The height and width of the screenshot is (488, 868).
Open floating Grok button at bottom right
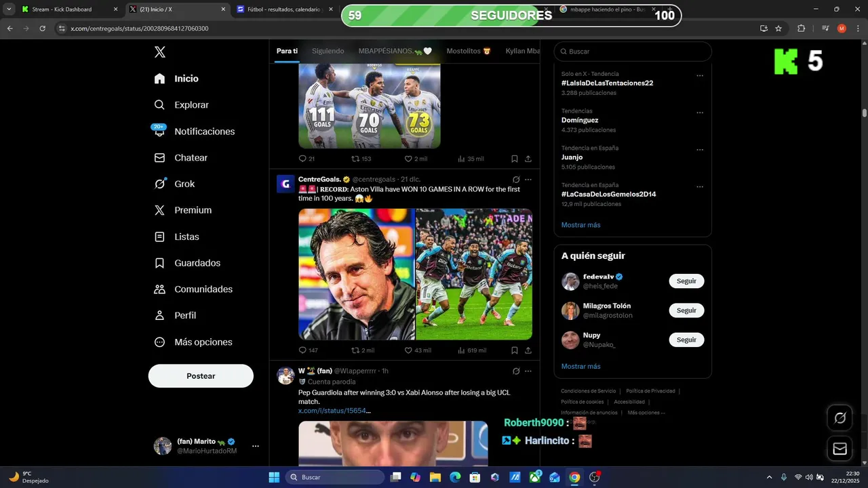[x=840, y=418]
